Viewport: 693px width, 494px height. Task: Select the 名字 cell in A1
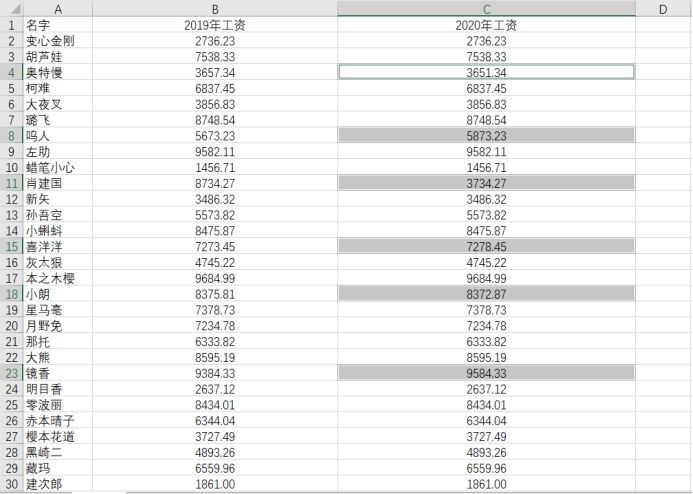pyautogui.click(x=58, y=25)
